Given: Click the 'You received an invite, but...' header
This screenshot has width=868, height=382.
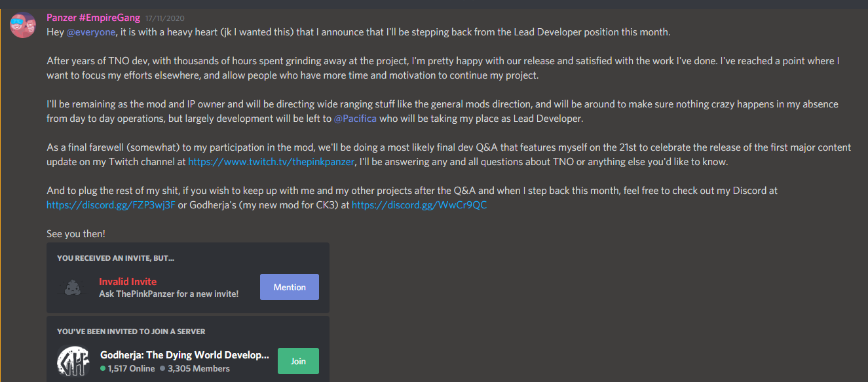Looking at the screenshot, I should pos(116,258).
